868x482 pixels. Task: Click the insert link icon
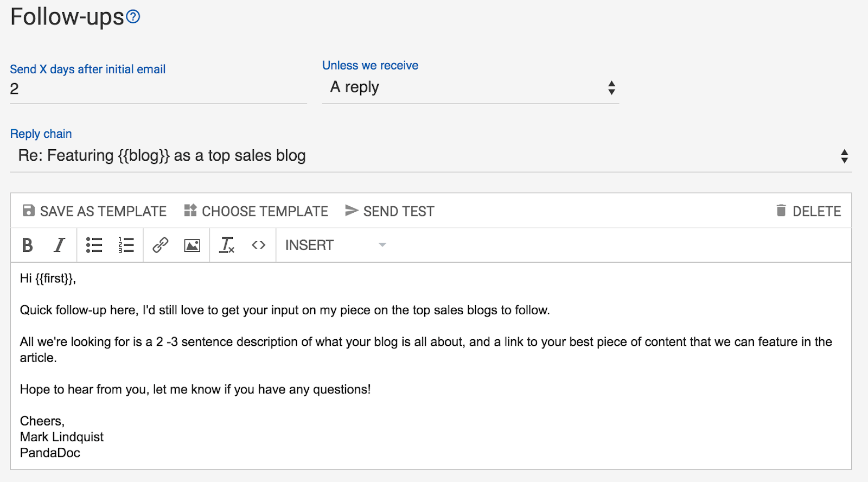coord(161,245)
